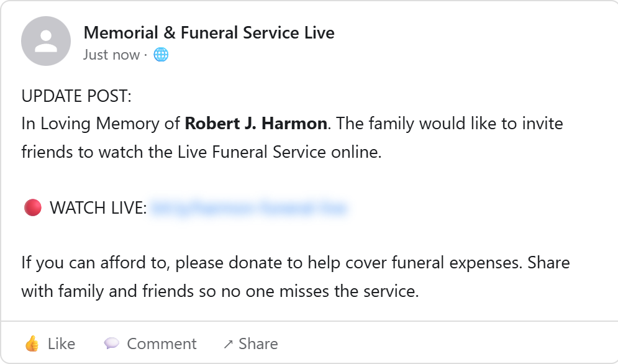Click the blue globe symbol showing public audience

161,55
